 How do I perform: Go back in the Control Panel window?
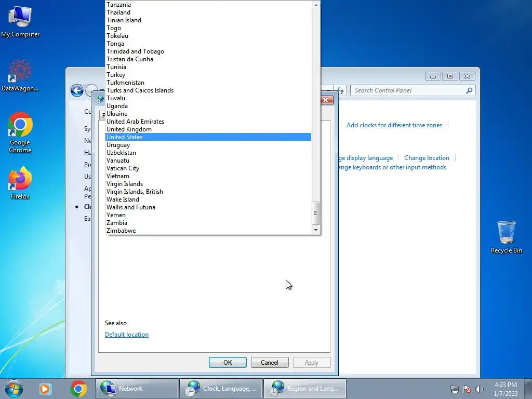pos(77,90)
